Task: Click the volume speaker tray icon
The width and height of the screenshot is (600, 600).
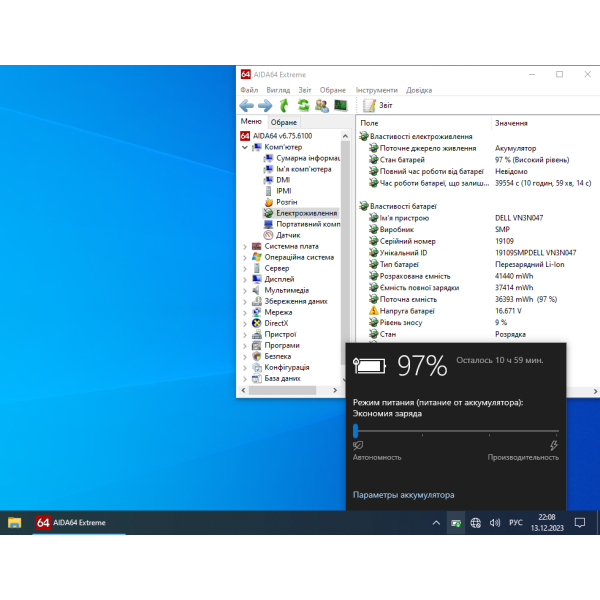Action: coord(495,523)
